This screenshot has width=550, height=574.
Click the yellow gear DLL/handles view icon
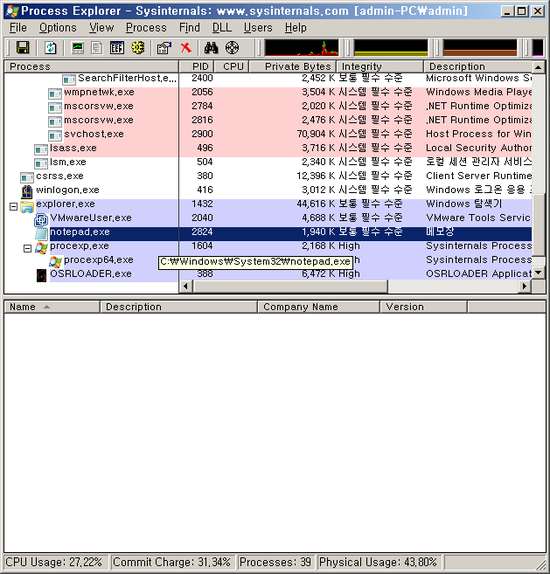(138, 48)
